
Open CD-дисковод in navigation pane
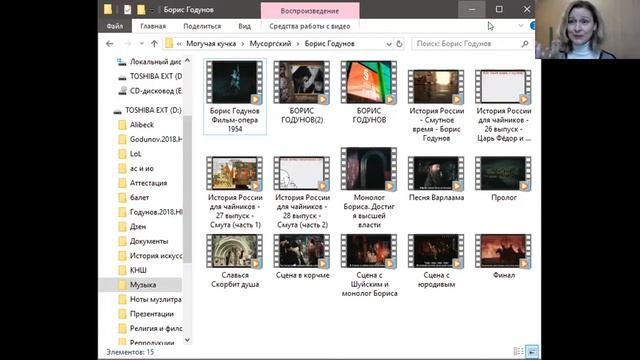(149, 91)
